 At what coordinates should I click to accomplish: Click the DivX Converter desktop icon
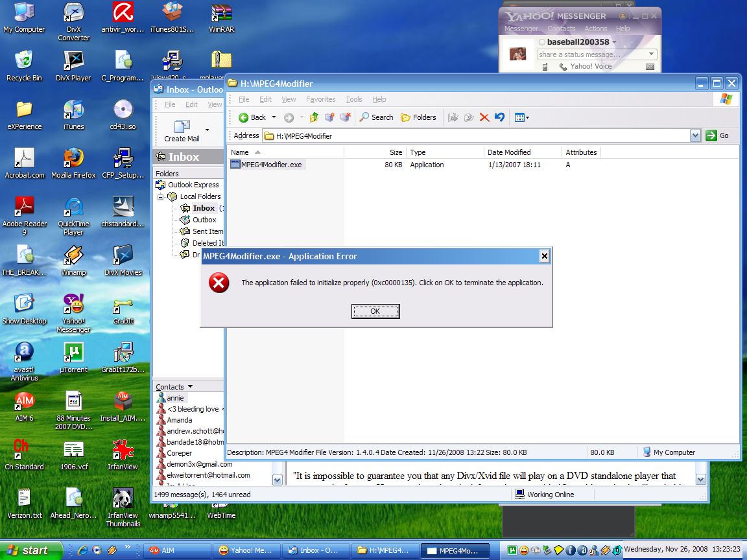74,22
